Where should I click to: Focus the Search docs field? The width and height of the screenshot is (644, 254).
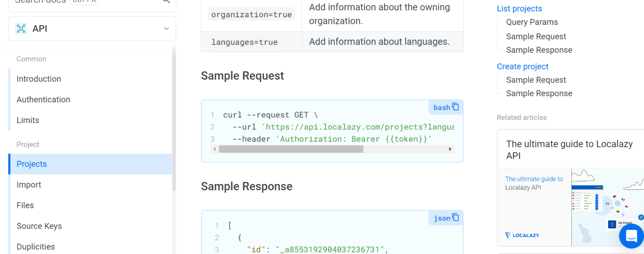click(x=84, y=2)
